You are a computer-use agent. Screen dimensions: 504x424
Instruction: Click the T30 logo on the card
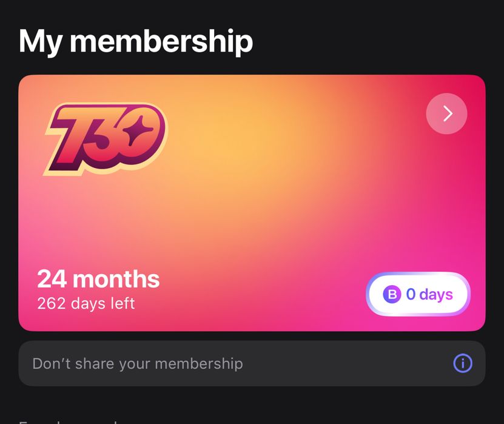(105, 138)
